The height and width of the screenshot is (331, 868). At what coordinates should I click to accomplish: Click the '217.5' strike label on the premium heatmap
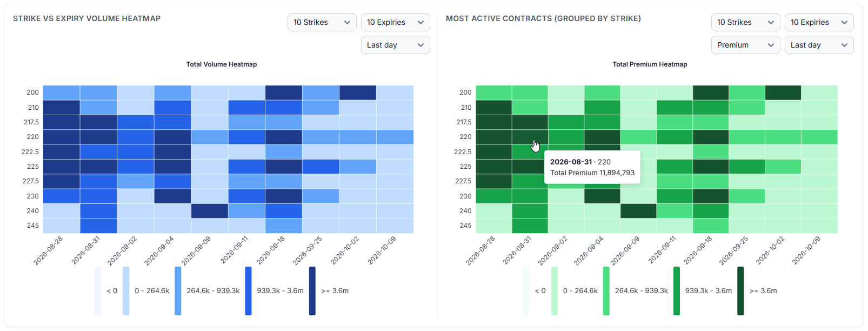(x=464, y=122)
